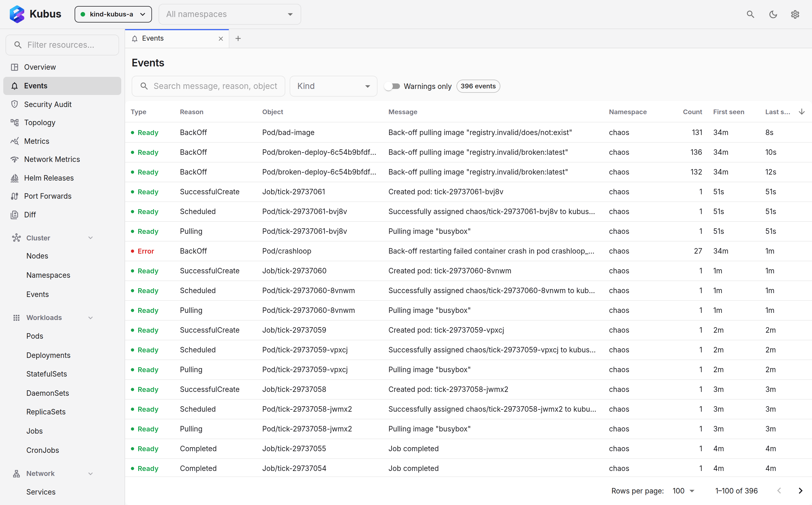Viewport: 812px width, 505px height.
Task: Click the Helm Releases ship icon
Action: pyautogui.click(x=14, y=178)
